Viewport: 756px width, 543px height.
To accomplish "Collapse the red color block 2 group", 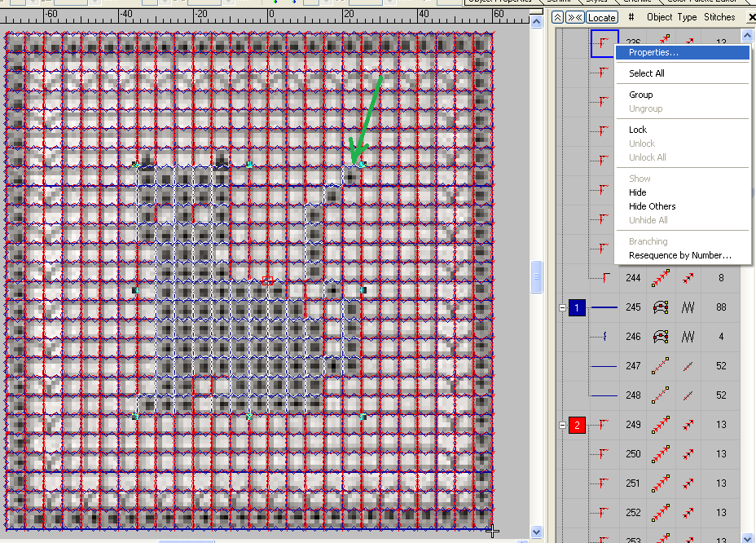I will click(x=562, y=425).
